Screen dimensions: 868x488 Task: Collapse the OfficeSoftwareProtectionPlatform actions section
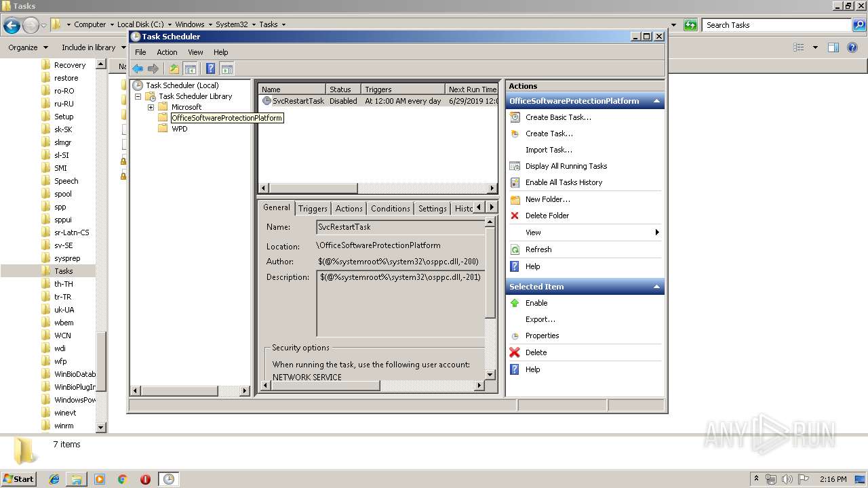(x=656, y=101)
